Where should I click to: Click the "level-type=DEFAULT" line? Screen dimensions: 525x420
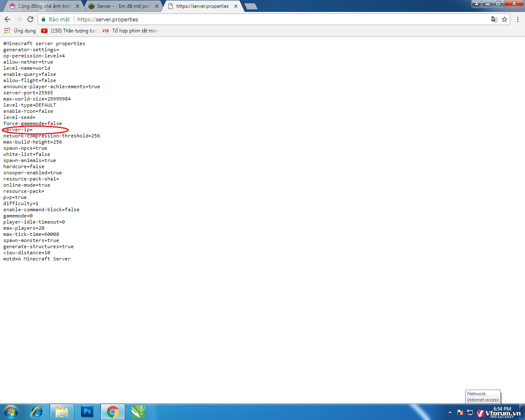(x=30, y=105)
